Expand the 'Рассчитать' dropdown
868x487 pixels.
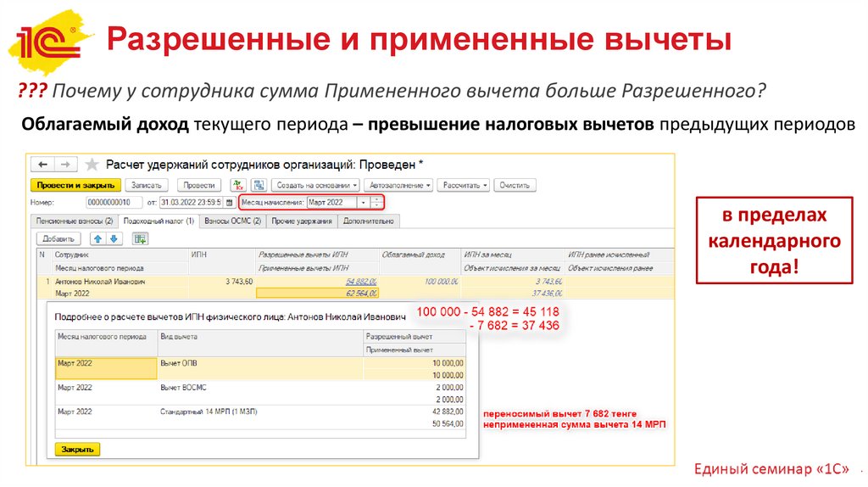pos(464,185)
